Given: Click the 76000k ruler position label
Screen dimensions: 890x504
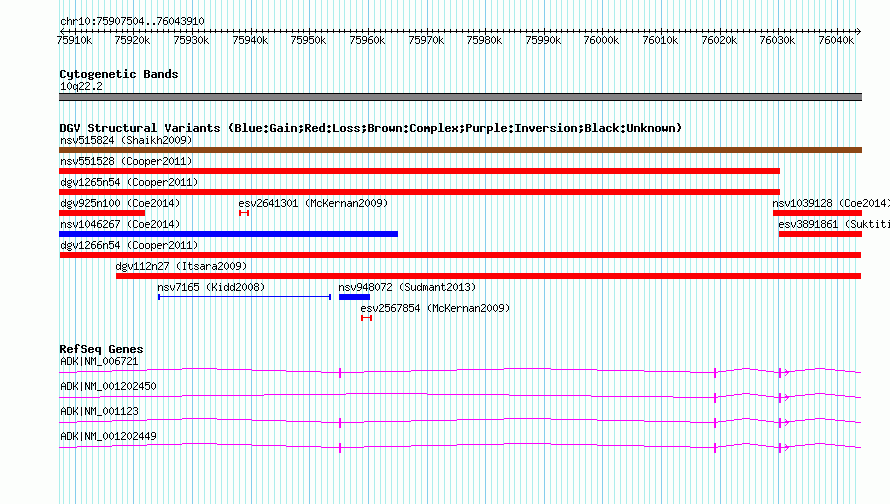Looking at the screenshot, I should pyautogui.click(x=601, y=40).
